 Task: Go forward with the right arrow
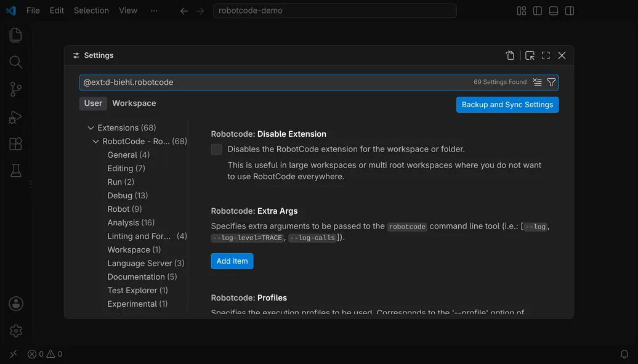tap(200, 11)
